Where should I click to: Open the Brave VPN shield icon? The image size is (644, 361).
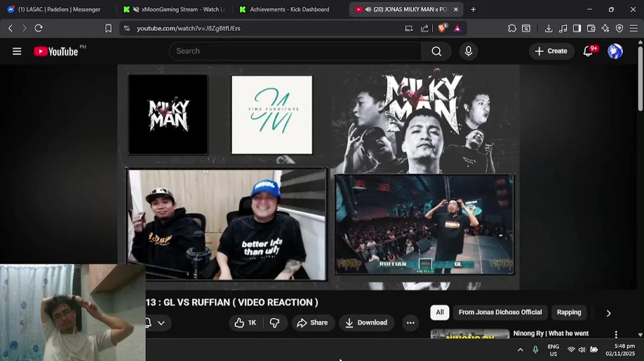[x=619, y=28]
